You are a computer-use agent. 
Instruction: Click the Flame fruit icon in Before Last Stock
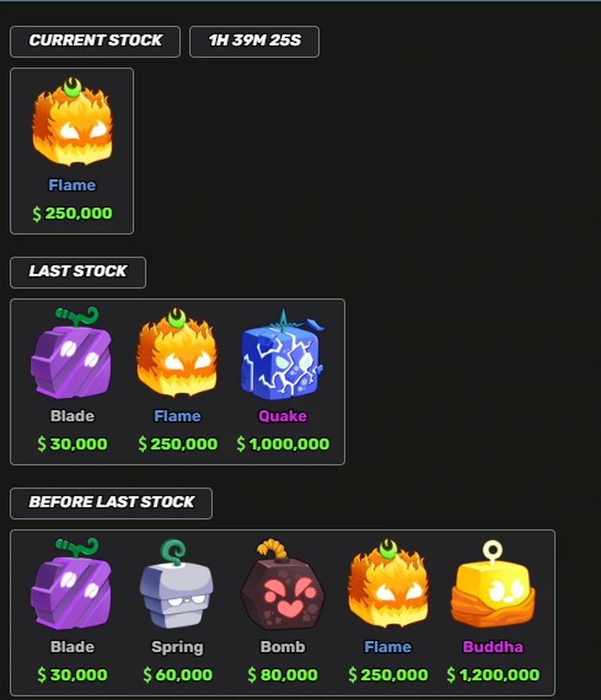(388, 584)
